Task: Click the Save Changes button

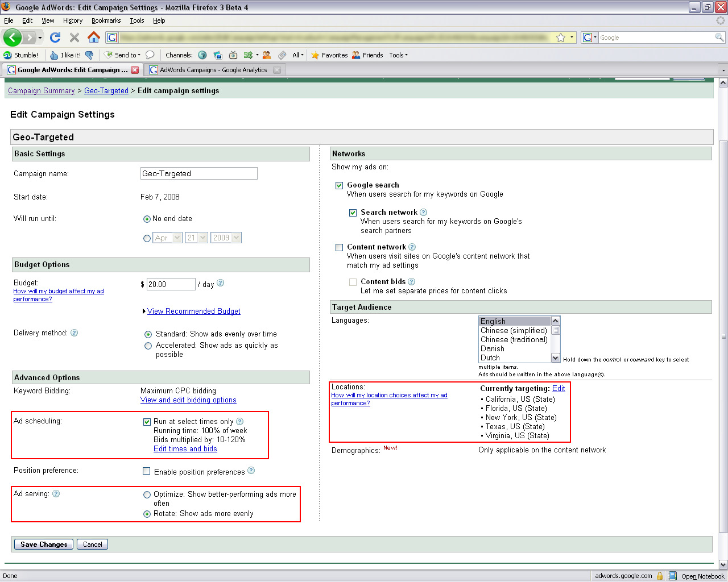Action: coord(44,544)
